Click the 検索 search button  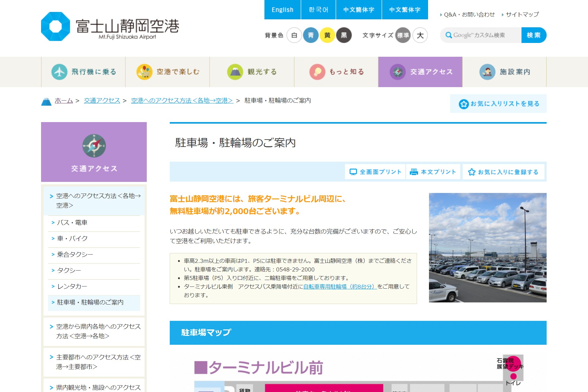534,35
